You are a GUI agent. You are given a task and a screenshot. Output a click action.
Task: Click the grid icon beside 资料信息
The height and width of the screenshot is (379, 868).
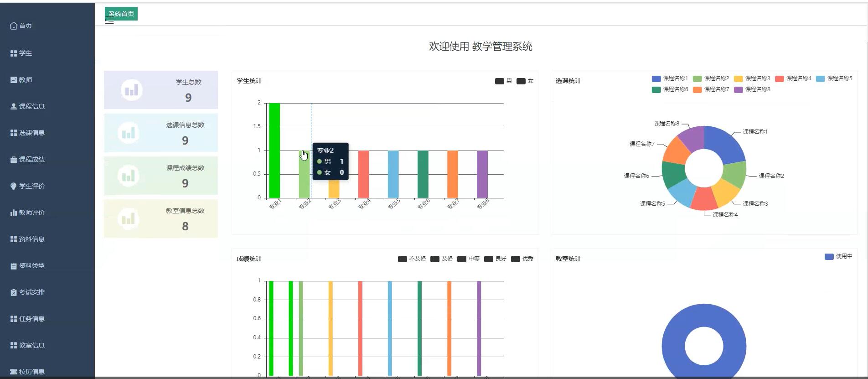(x=14, y=239)
